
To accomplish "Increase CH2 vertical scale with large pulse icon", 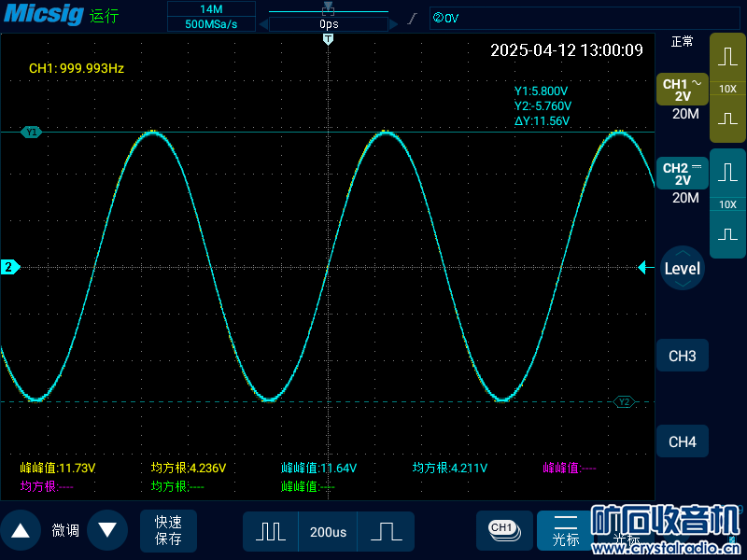I will coord(727,172).
